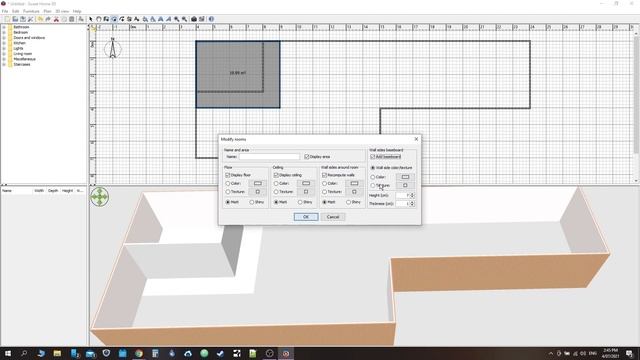Open the Floor color swatch button

(x=258, y=183)
